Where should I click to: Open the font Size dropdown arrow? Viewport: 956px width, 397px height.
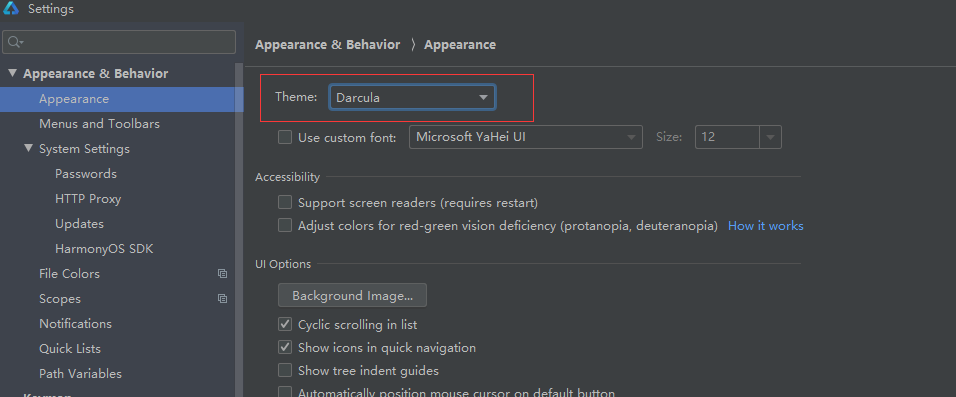(771, 137)
